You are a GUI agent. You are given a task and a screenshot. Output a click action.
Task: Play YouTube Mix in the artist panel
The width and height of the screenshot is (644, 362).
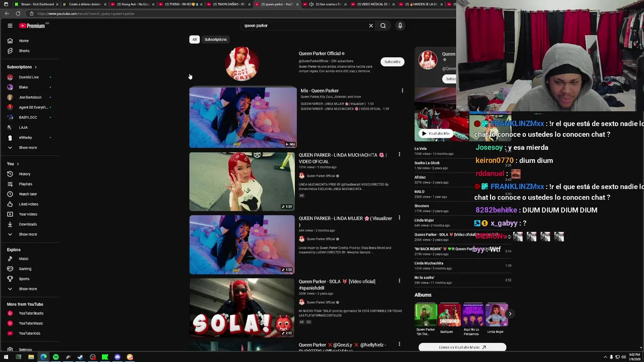point(437,134)
